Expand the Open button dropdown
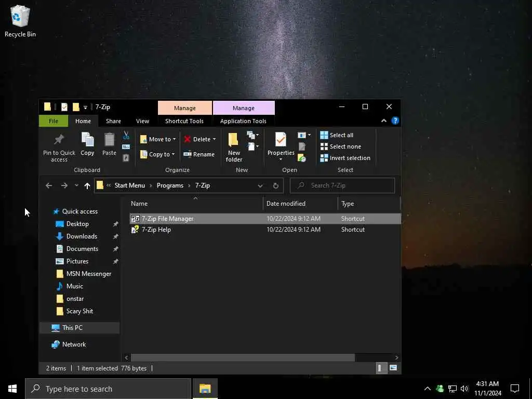The height and width of the screenshot is (399, 532). [304, 136]
